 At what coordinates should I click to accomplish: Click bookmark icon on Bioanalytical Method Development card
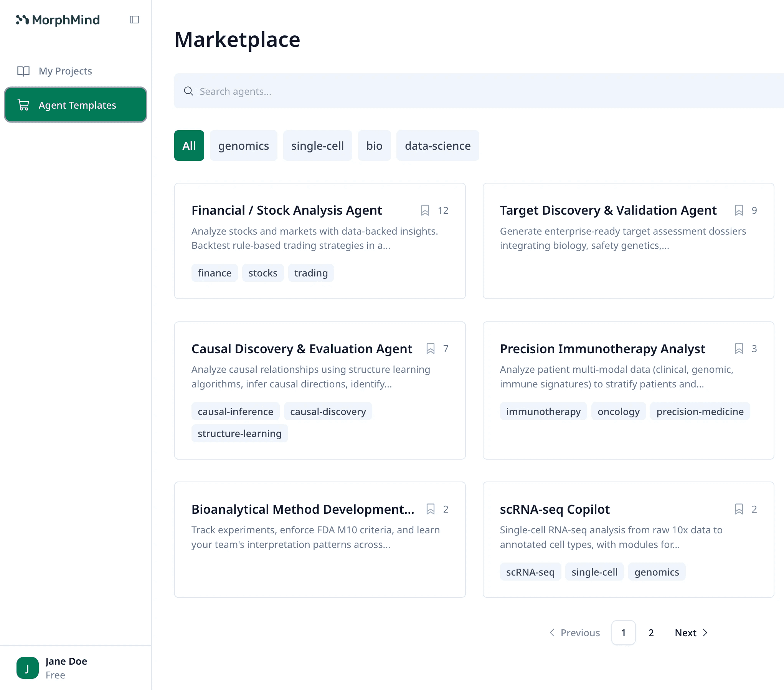coord(430,509)
